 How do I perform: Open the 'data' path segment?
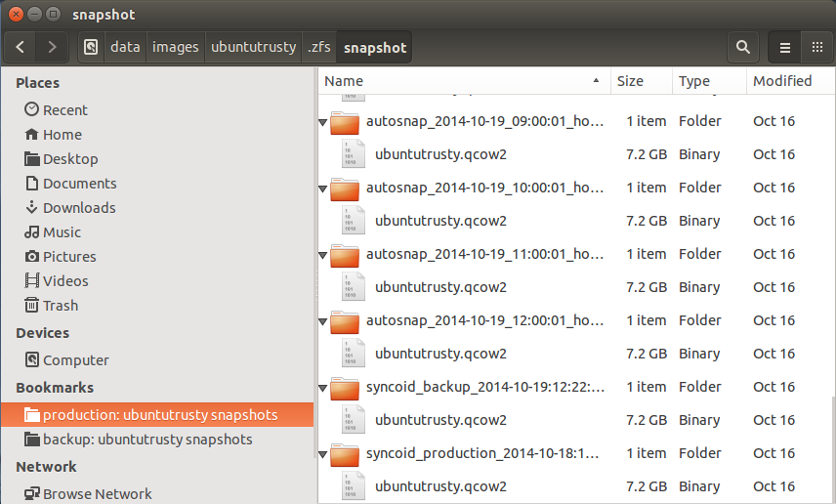coord(125,48)
